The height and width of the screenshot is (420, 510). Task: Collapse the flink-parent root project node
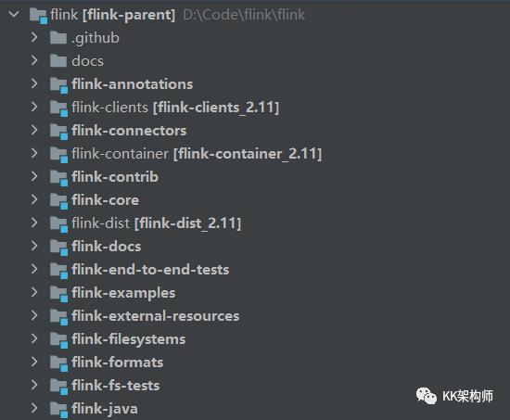pos(14,14)
